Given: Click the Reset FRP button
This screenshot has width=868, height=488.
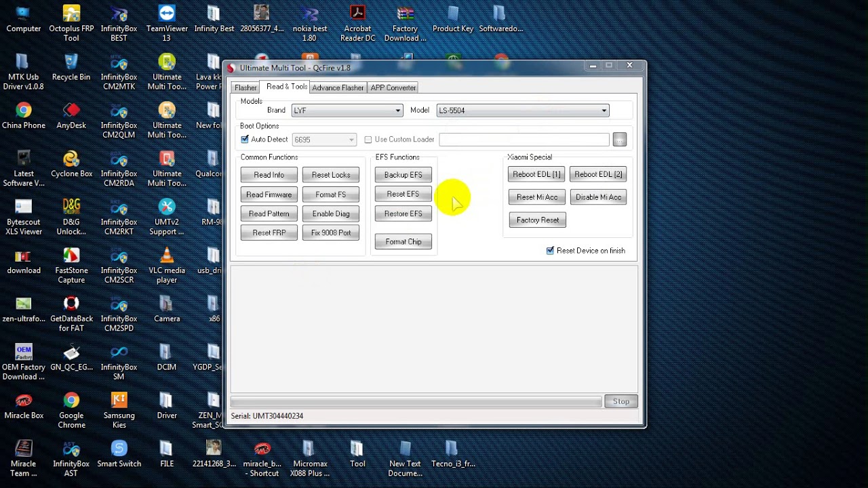Looking at the screenshot, I should [x=269, y=232].
